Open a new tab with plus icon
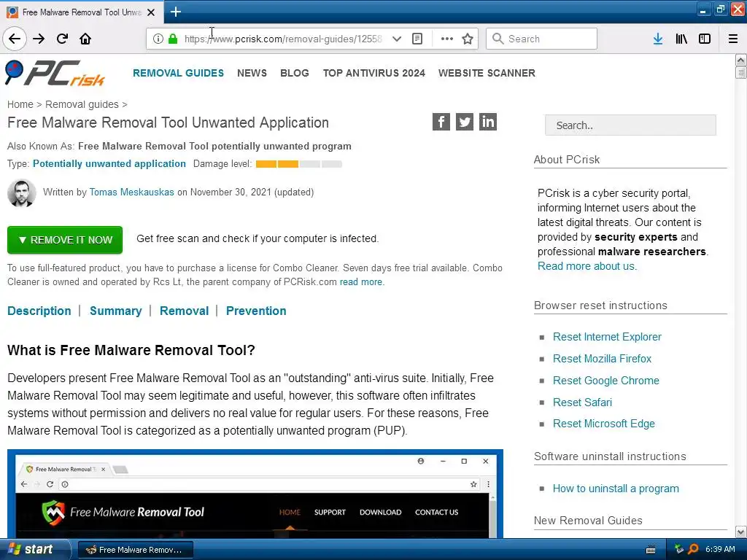The image size is (747, 560). 176,12
